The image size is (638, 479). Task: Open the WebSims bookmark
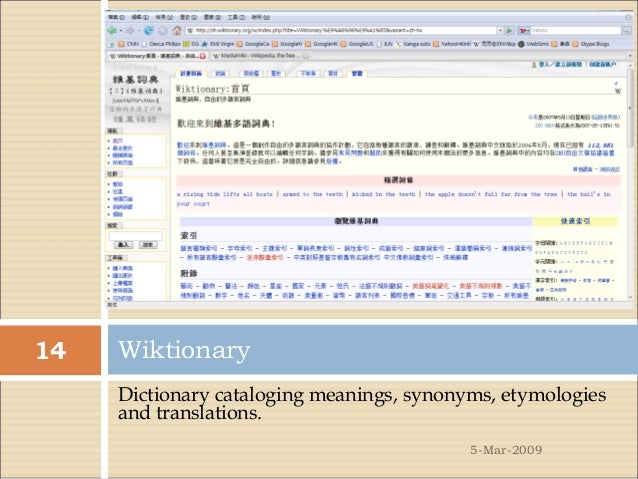[533, 44]
